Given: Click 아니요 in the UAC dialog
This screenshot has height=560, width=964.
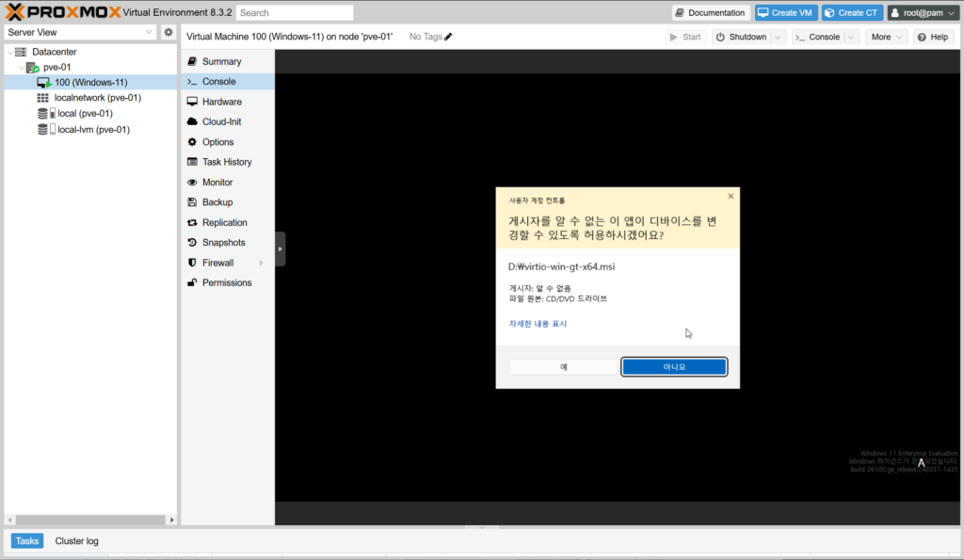Looking at the screenshot, I should pyautogui.click(x=674, y=367).
